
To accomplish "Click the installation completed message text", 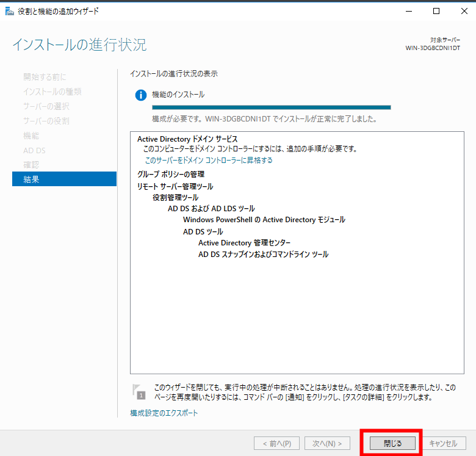I will (264, 119).
